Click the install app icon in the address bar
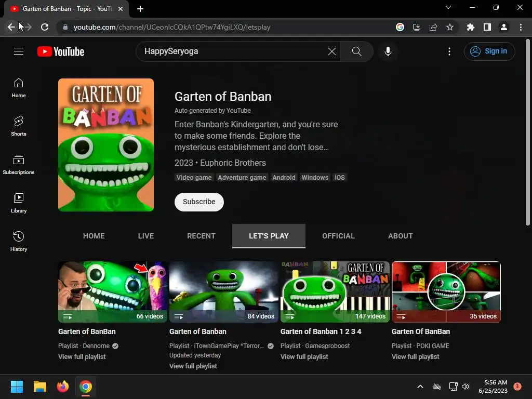Screen dimensions: 532x399 click(417, 27)
